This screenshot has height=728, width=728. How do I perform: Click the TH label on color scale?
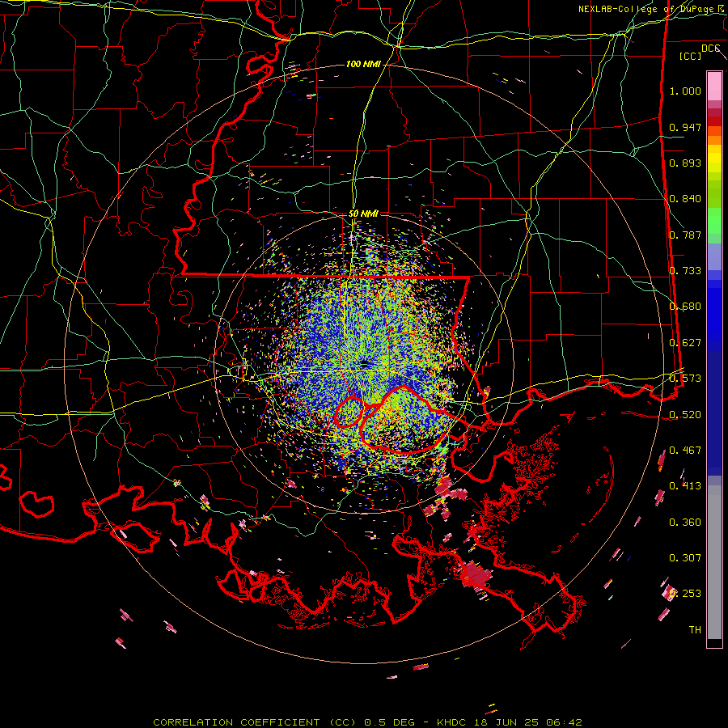[x=695, y=630]
